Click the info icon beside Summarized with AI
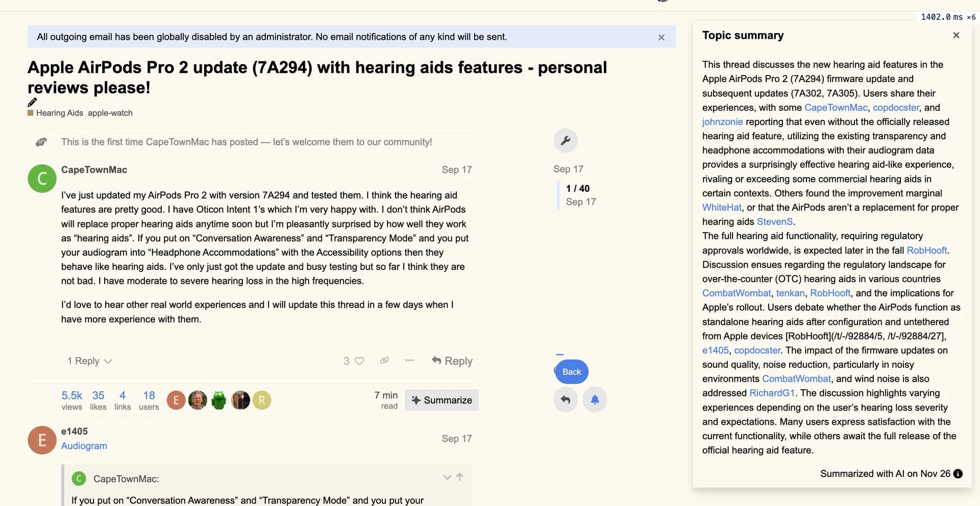 pyautogui.click(x=958, y=474)
